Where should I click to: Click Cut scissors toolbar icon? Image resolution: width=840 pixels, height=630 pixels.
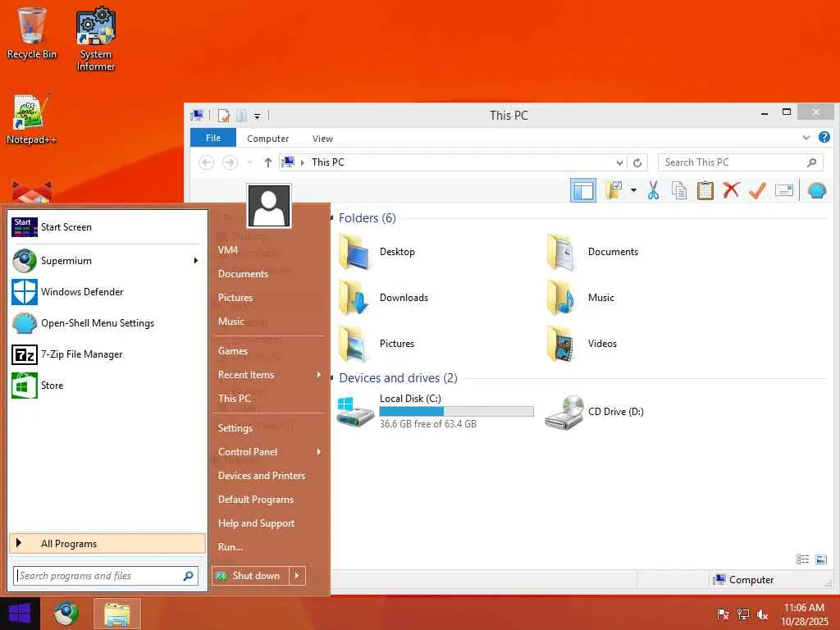tap(653, 190)
